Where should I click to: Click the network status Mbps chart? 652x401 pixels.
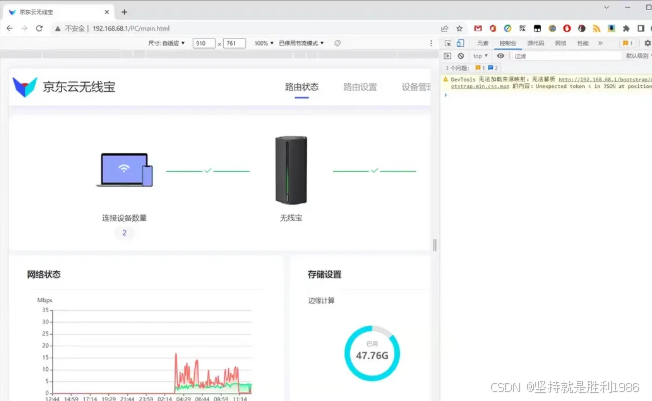point(147,349)
